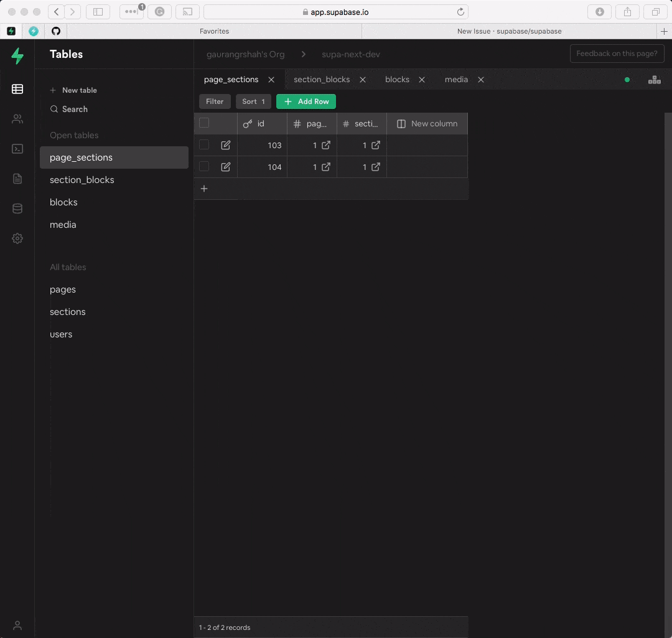Open the Authentication section in the sidebar
The height and width of the screenshot is (638, 672).
click(x=17, y=118)
